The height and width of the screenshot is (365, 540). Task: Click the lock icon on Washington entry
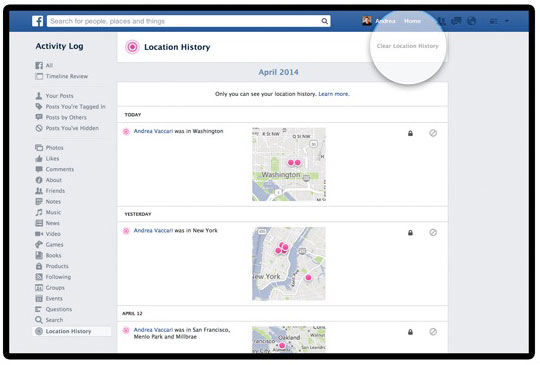point(410,133)
